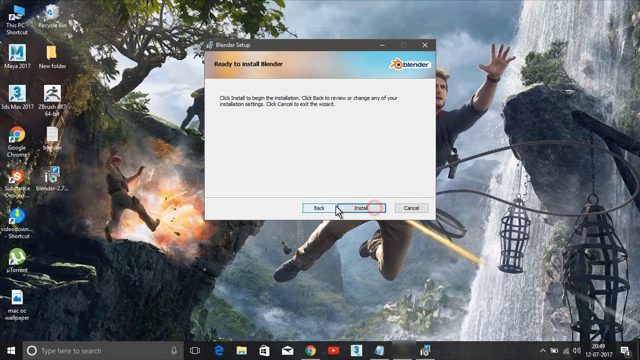Viewport: 640px width, 360px height.
Task: Click the Blender Setup title bar installer icon
Action: (x=210, y=45)
